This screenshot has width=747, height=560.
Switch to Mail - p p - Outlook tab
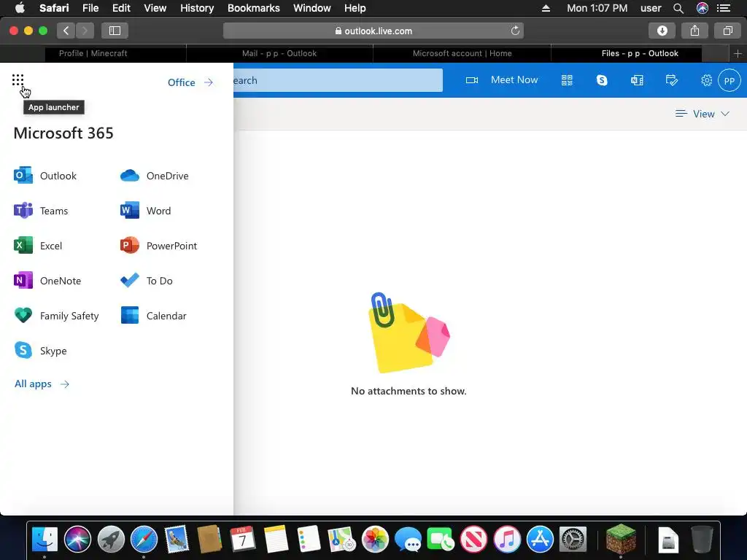[279, 53]
